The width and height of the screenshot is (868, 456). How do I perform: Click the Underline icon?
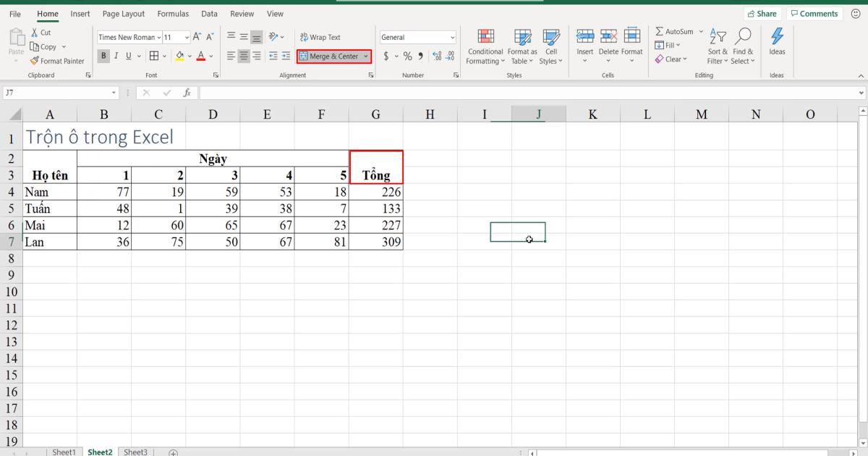[127, 56]
